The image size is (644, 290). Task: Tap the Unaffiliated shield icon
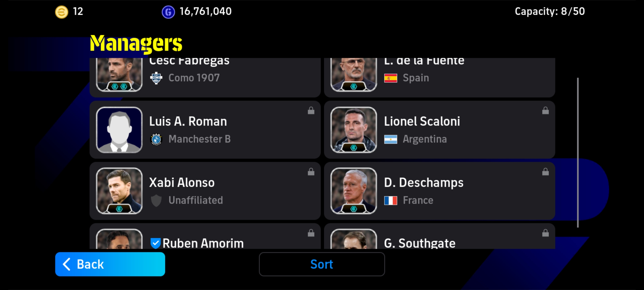click(156, 200)
